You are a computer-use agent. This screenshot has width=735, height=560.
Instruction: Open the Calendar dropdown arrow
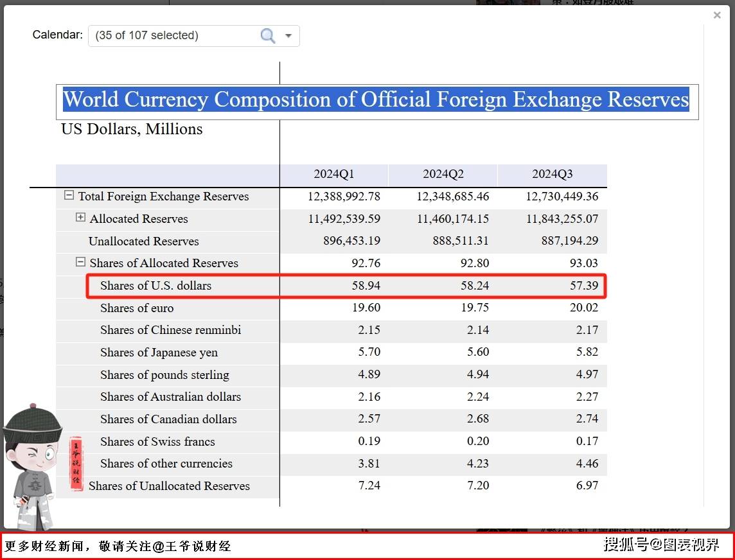pyautogui.click(x=288, y=35)
